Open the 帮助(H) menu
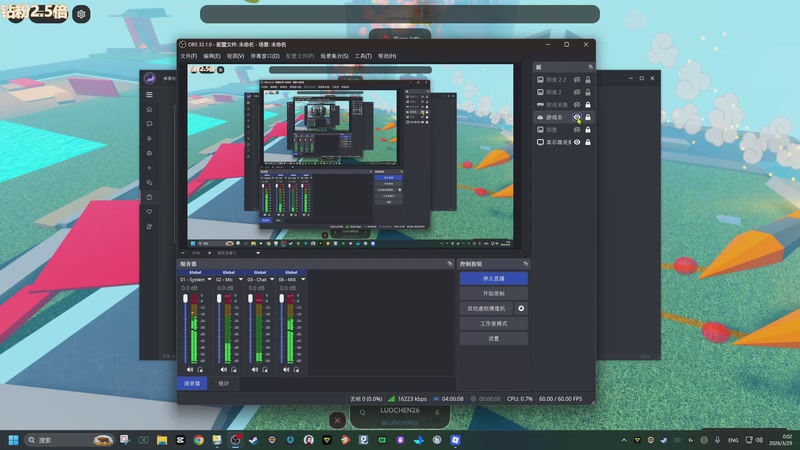Screen dimensions: 800x450 click(x=387, y=56)
